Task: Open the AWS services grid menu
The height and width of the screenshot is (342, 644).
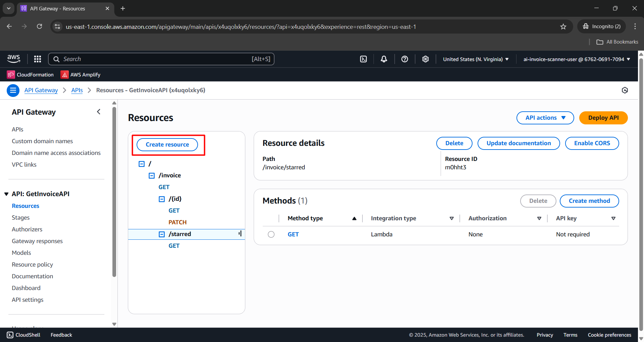Action: tap(38, 59)
